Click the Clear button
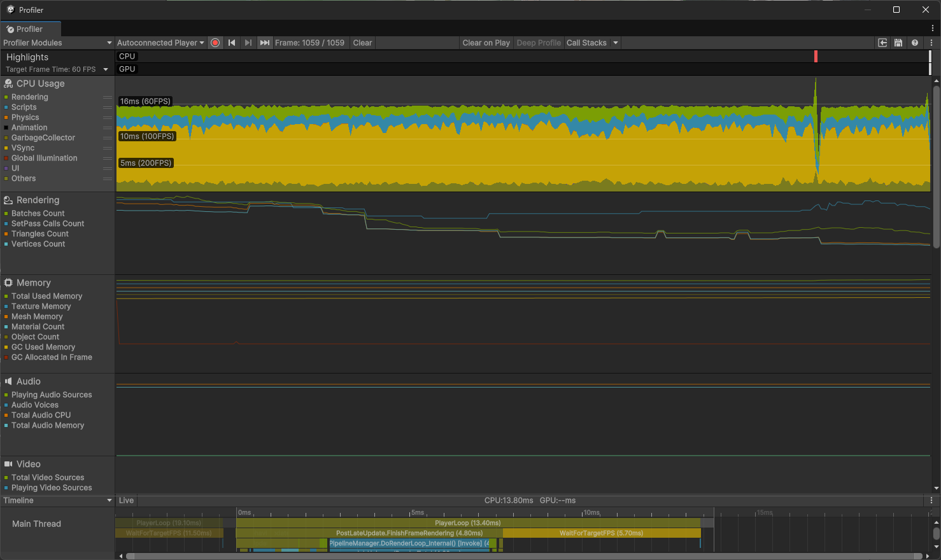 click(362, 43)
